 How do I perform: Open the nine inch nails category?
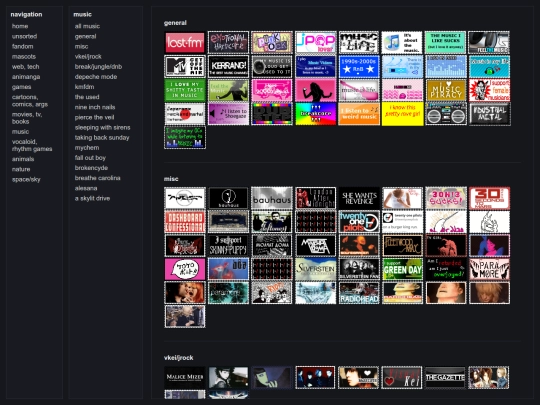click(x=95, y=107)
